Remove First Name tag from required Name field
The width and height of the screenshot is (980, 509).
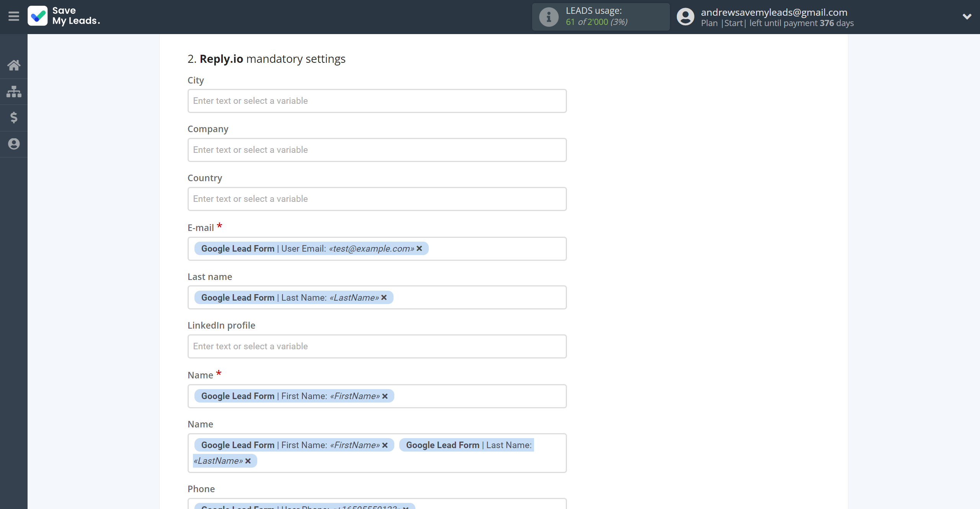point(385,396)
